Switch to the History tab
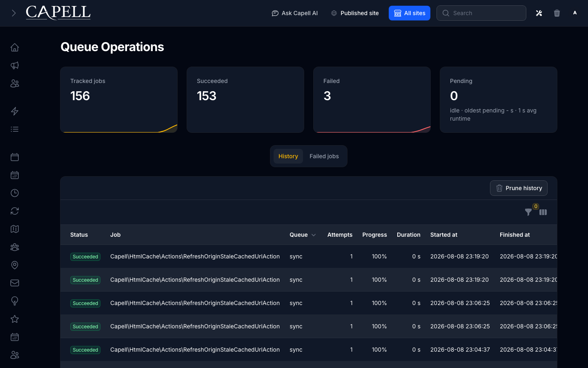588x368 pixels. pyautogui.click(x=288, y=156)
